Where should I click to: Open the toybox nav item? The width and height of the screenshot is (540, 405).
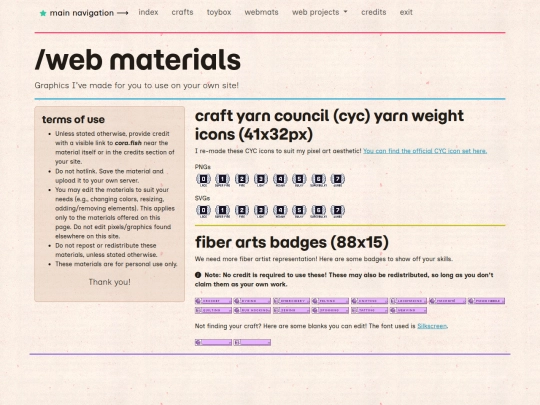(x=219, y=12)
